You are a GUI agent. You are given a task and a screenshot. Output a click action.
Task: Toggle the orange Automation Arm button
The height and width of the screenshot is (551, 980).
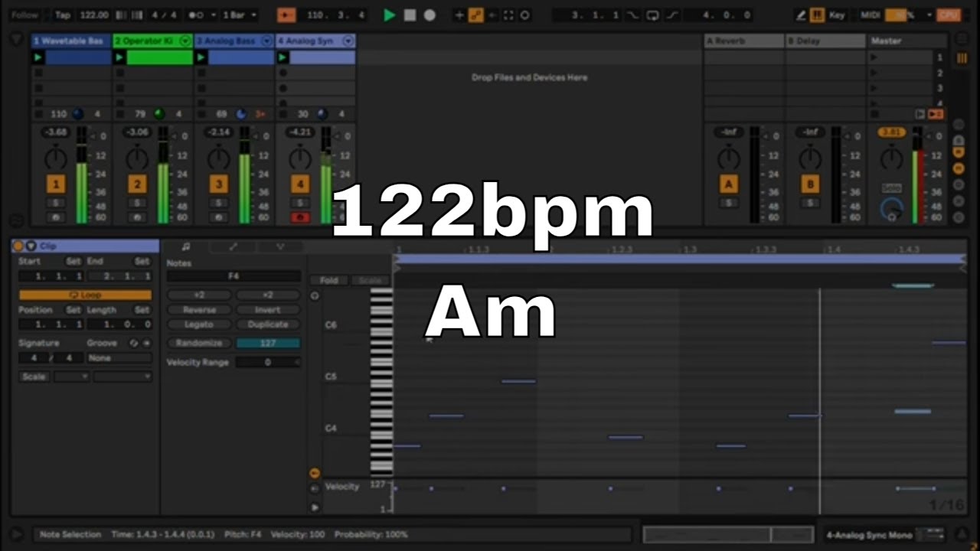click(x=475, y=15)
